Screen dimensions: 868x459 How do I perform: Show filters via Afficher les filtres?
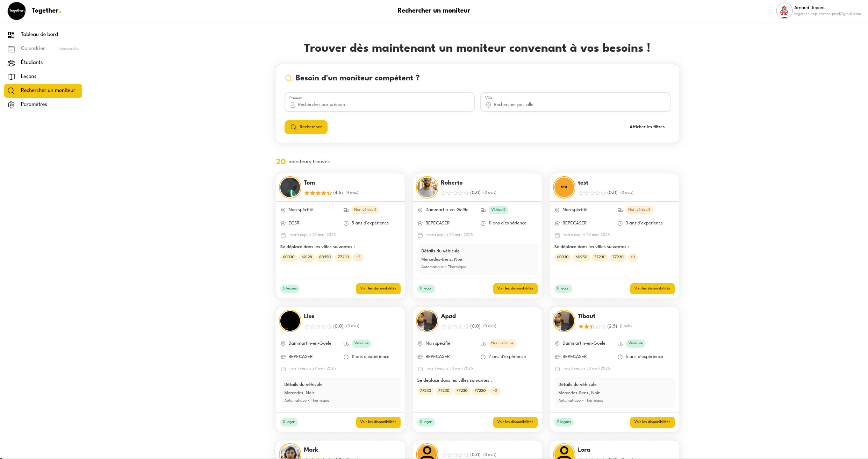pos(647,127)
